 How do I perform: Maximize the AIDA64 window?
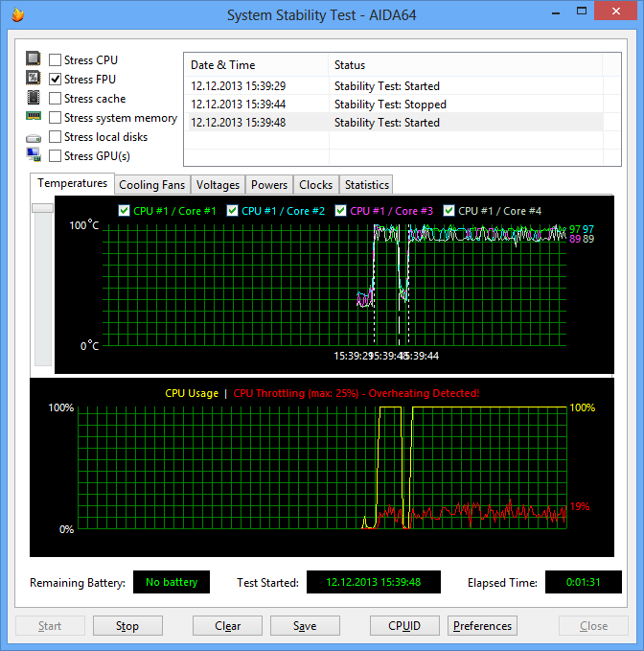pyautogui.click(x=582, y=12)
